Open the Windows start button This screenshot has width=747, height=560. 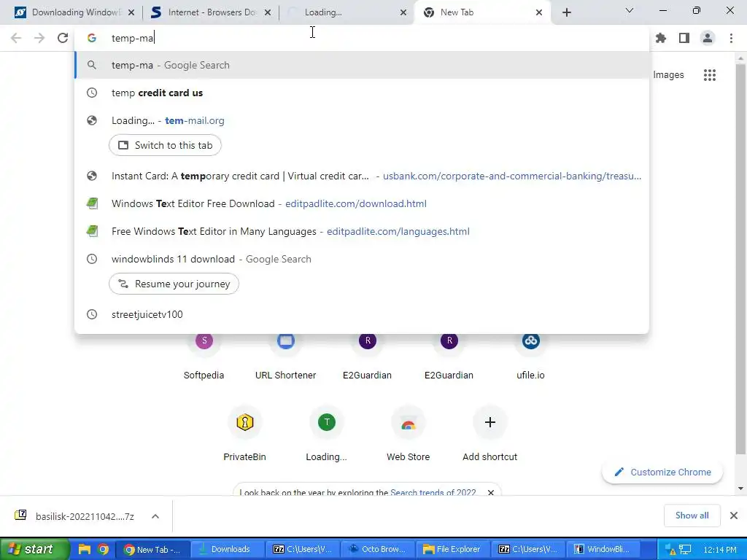pyautogui.click(x=34, y=549)
